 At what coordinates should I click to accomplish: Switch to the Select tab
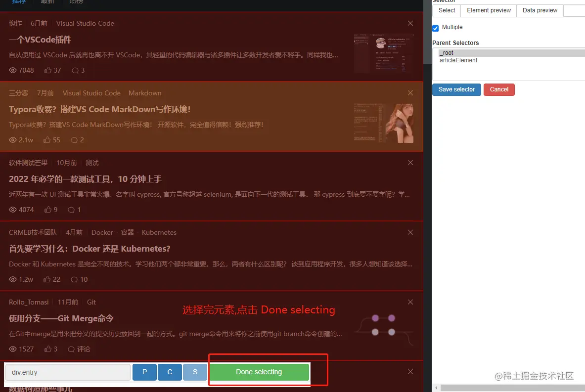coord(447,10)
